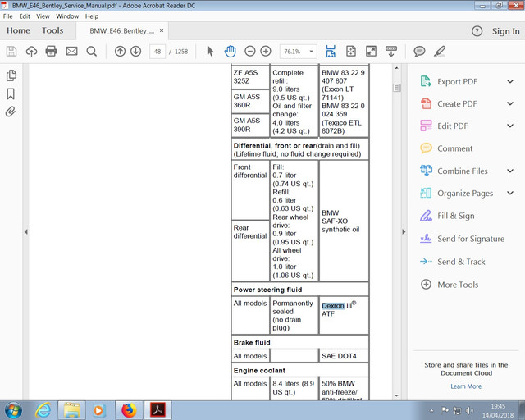
Task: Click the vertical scrollbar thumb
Action: point(397,88)
